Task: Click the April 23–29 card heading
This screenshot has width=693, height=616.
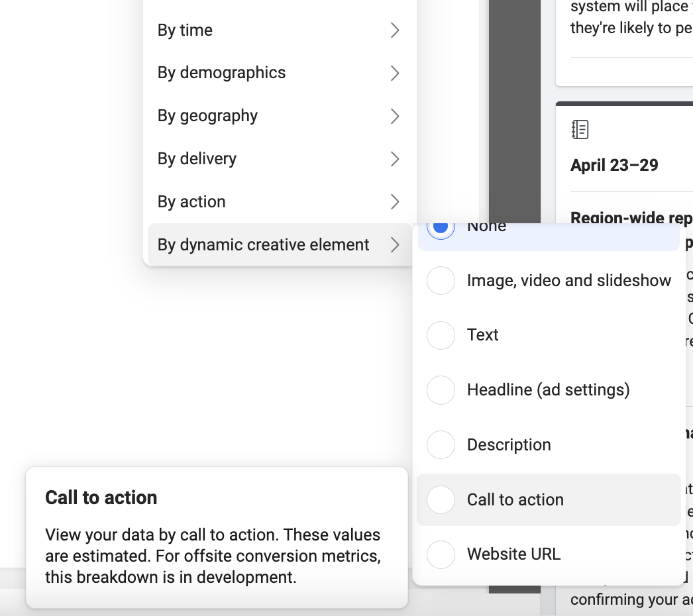Action: pyautogui.click(x=614, y=166)
